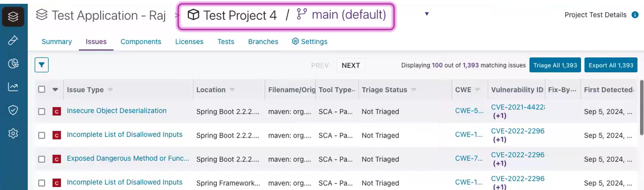Click the Project Test Details info icon
The image size is (644, 190).
pos(635,15)
